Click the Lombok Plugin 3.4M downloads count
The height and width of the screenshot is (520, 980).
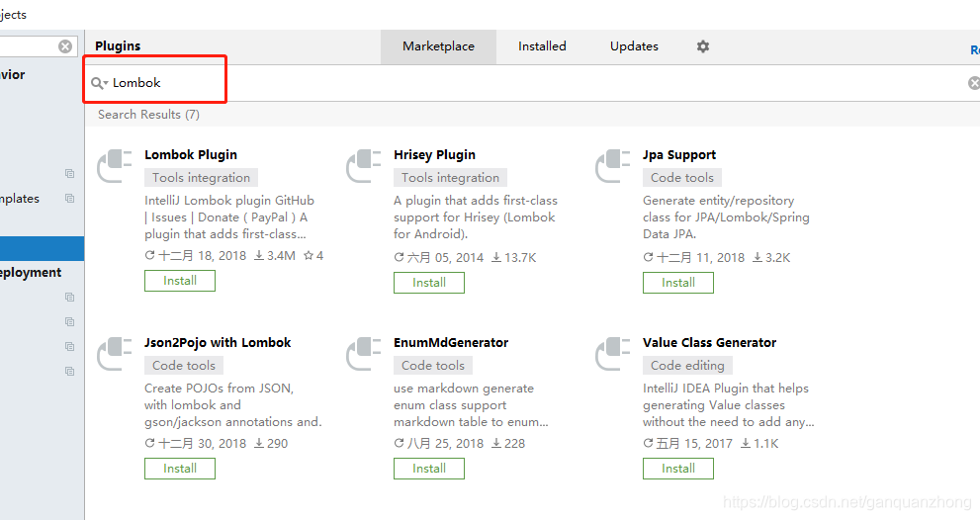click(x=274, y=256)
